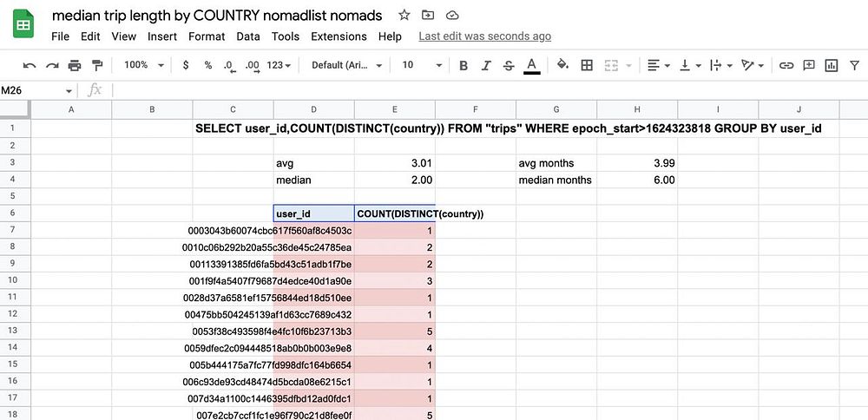Screen dimensions: 868x420
Task: Select user id 0053f38c493598f4e4fc10f6b23713b3
Action: 271,332
